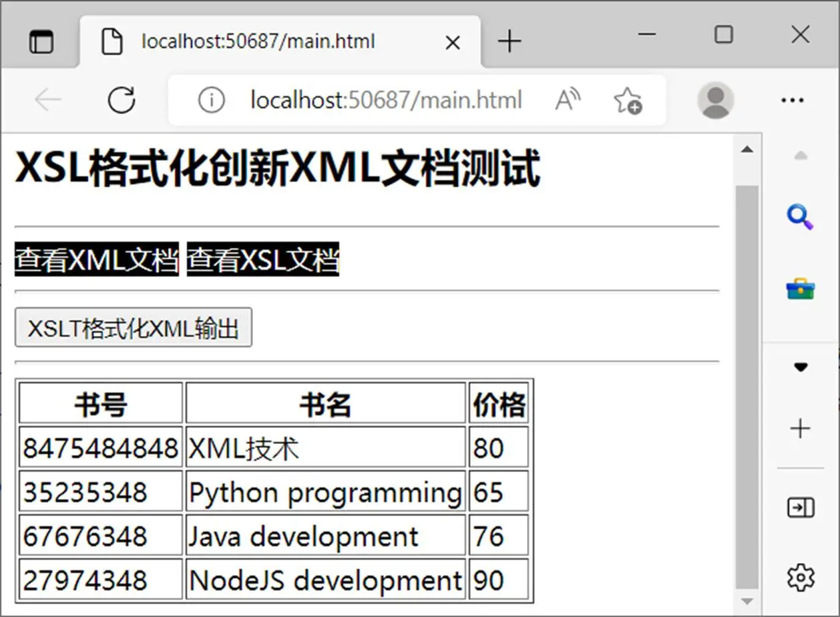
Task: Click heading XSL格式化创新XML文档测试
Action: (277, 169)
